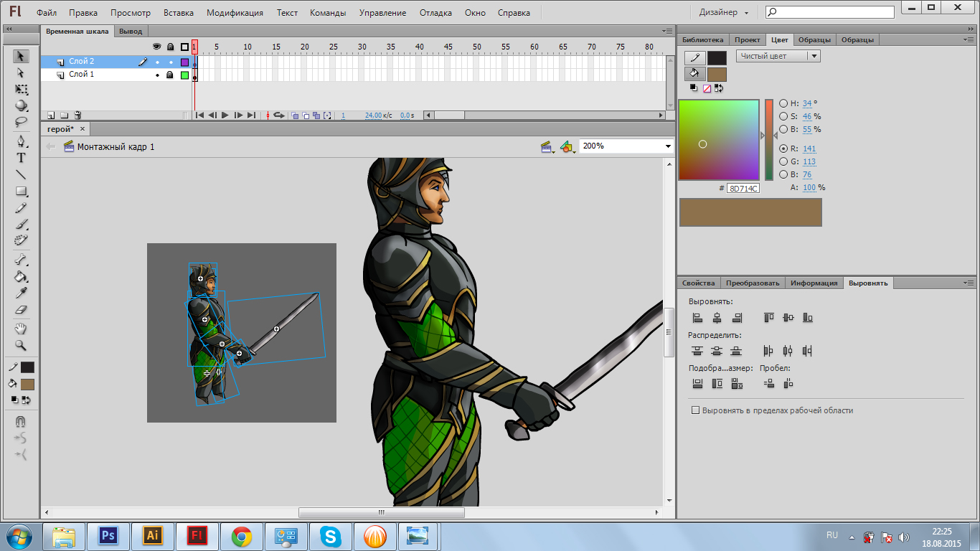
Task: Select the Lasso tool
Action: 21,122
